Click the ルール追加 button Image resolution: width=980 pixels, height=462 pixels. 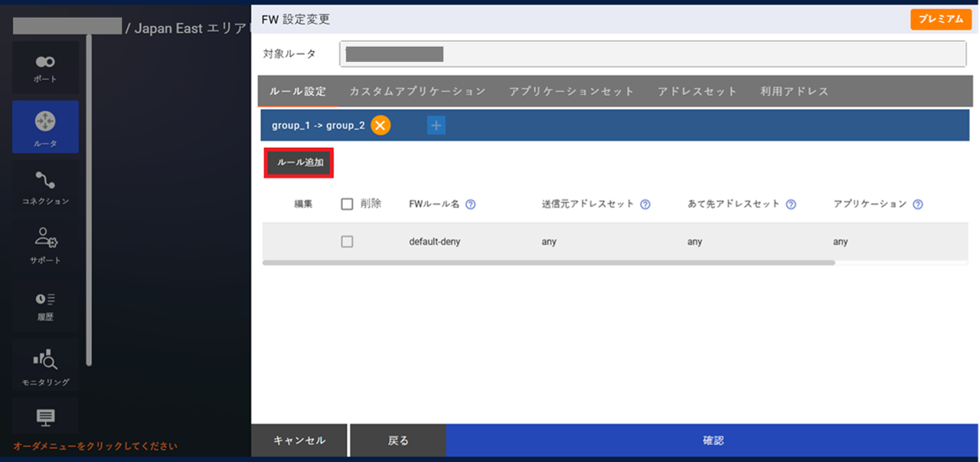pyautogui.click(x=299, y=162)
